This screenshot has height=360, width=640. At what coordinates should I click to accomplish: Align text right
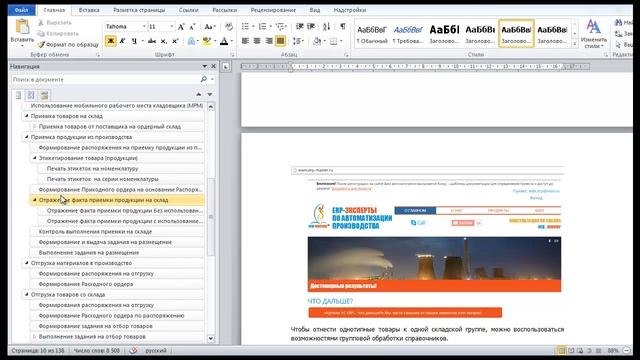[269, 41]
